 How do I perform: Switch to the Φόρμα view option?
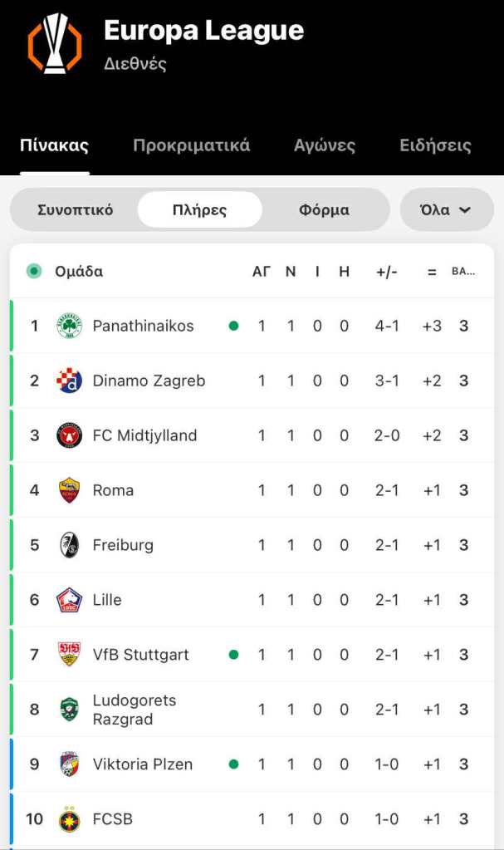(x=324, y=210)
